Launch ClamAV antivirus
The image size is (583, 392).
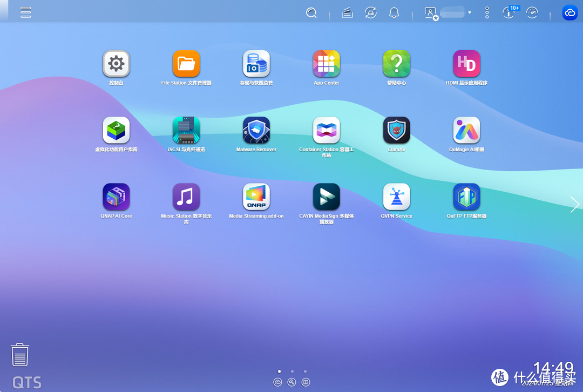click(x=396, y=130)
